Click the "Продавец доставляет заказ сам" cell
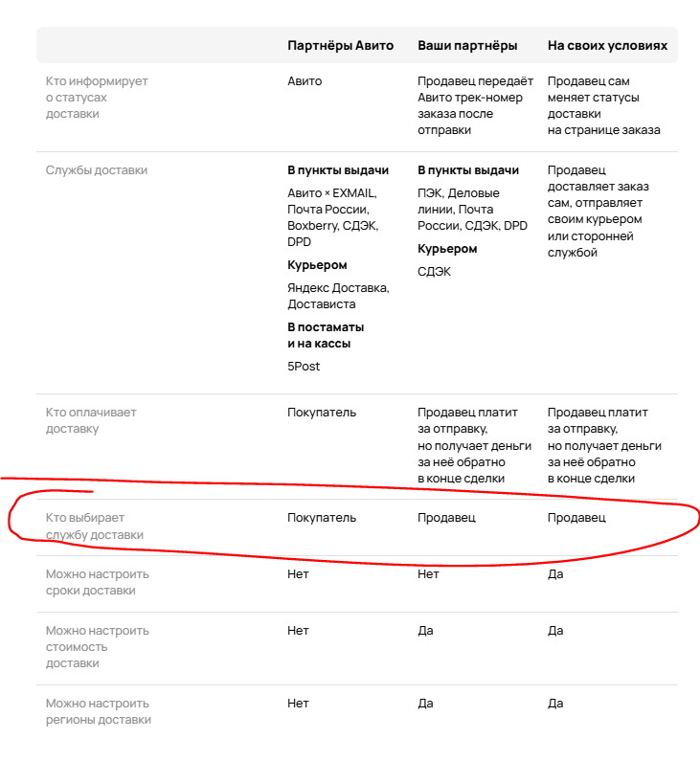Viewport: 700px width, 761px height. (x=598, y=211)
